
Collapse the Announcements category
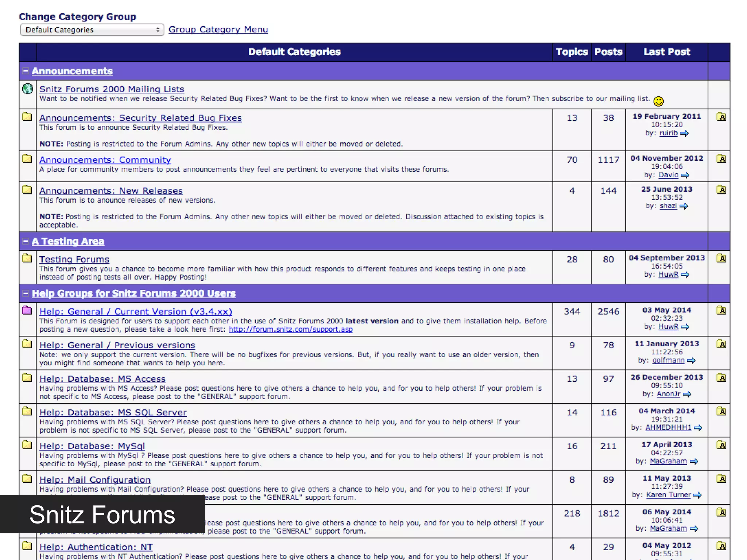pos(26,71)
